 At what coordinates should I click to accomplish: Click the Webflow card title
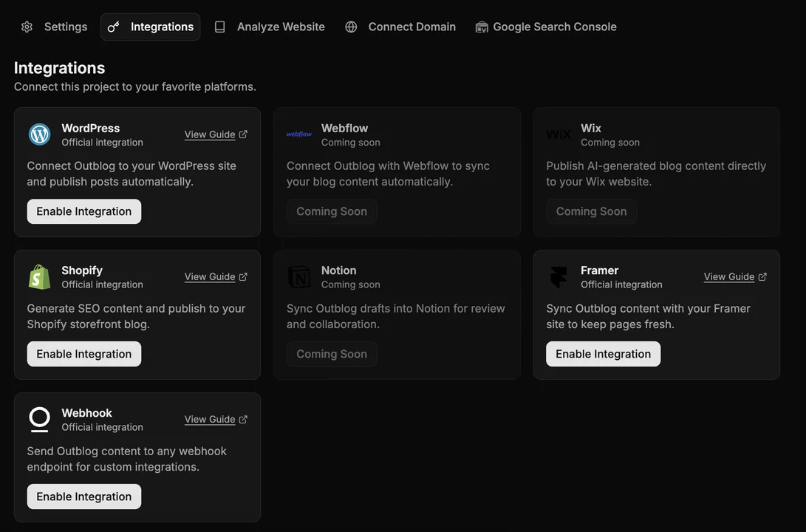344,128
